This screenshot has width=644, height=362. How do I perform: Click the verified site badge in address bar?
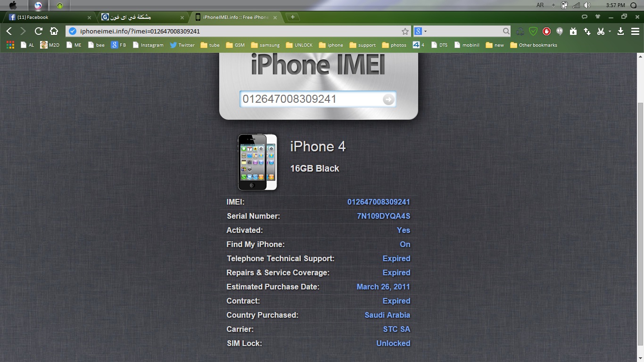[72, 31]
